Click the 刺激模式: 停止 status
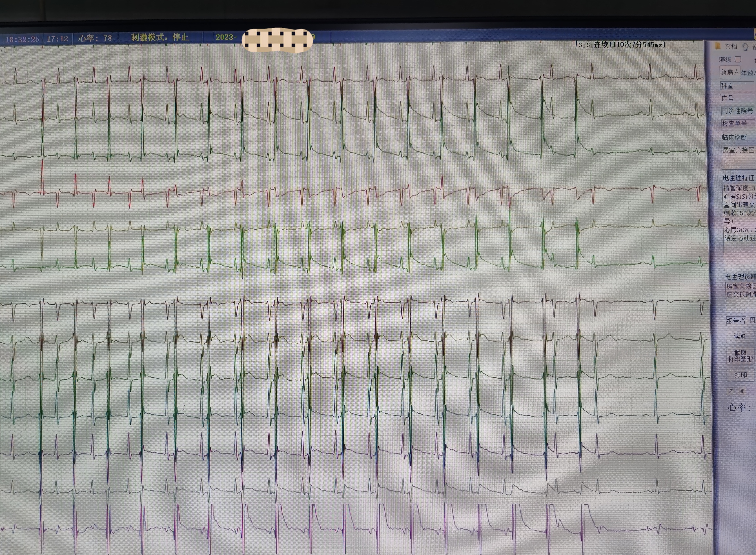 (x=160, y=38)
